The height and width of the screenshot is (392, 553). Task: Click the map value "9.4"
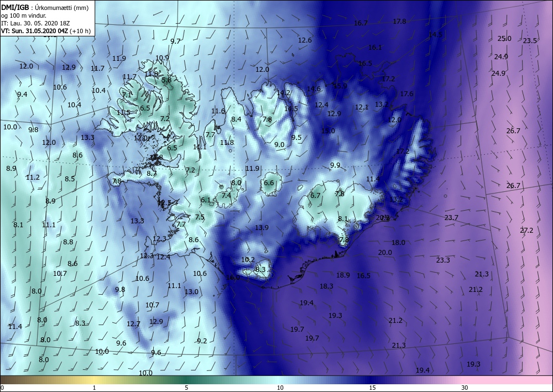click(22, 94)
